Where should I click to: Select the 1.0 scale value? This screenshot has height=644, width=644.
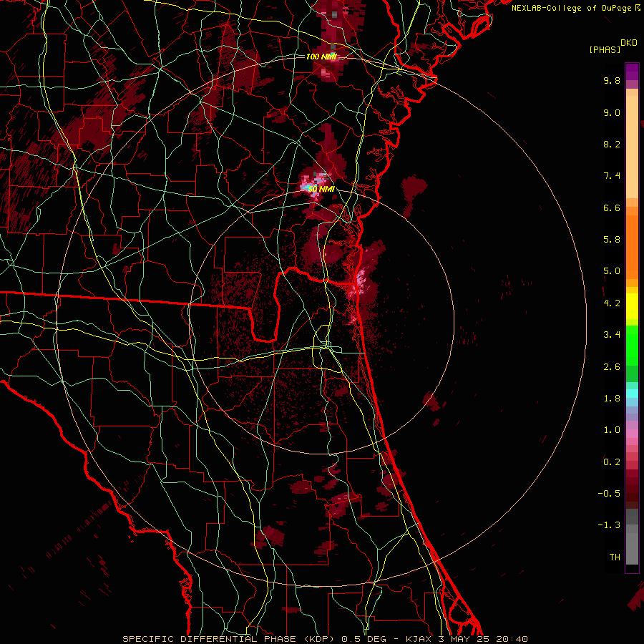coord(612,430)
